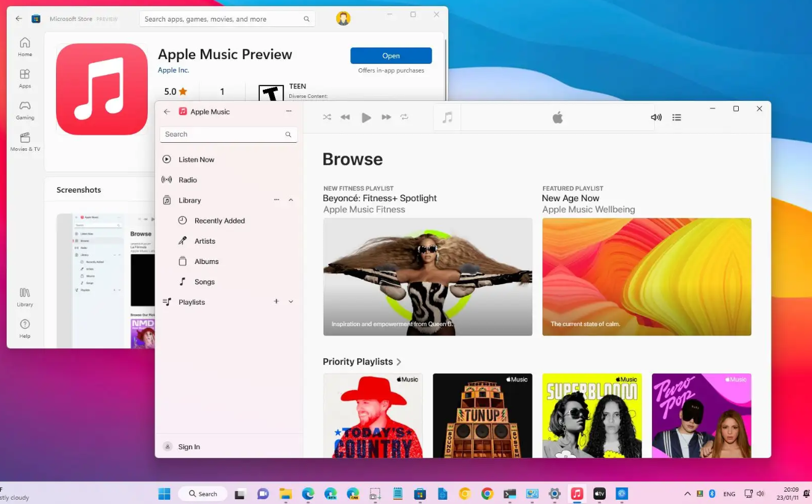Image resolution: width=812 pixels, height=504 pixels.
Task: Open Windows Start menu
Action: coord(164,494)
